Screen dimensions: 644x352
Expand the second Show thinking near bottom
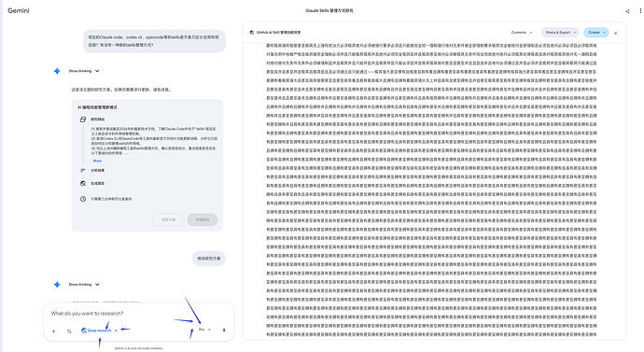pyautogui.click(x=84, y=284)
